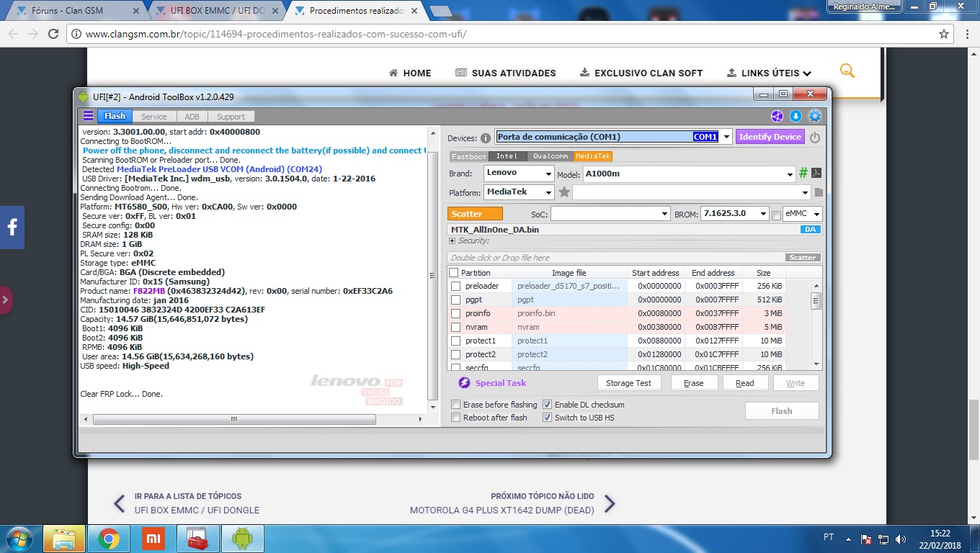The width and height of the screenshot is (980, 553).
Task: Click the Erase button
Action: (694, 383)
